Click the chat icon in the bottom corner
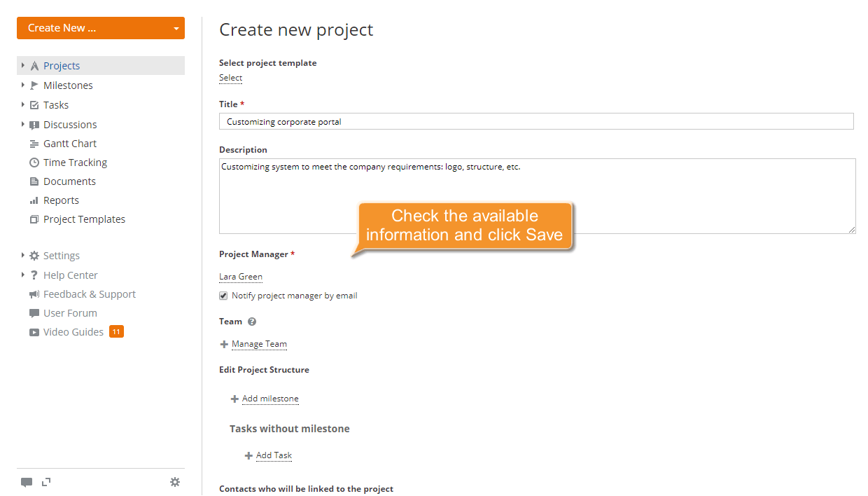Screen dimensions: 868x496 click(x=26, y=482)
